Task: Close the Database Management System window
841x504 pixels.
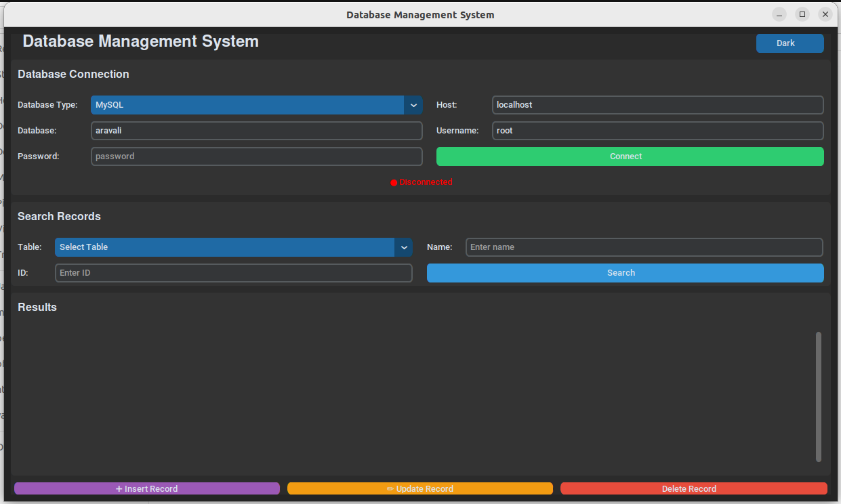Action: point(825,14)
